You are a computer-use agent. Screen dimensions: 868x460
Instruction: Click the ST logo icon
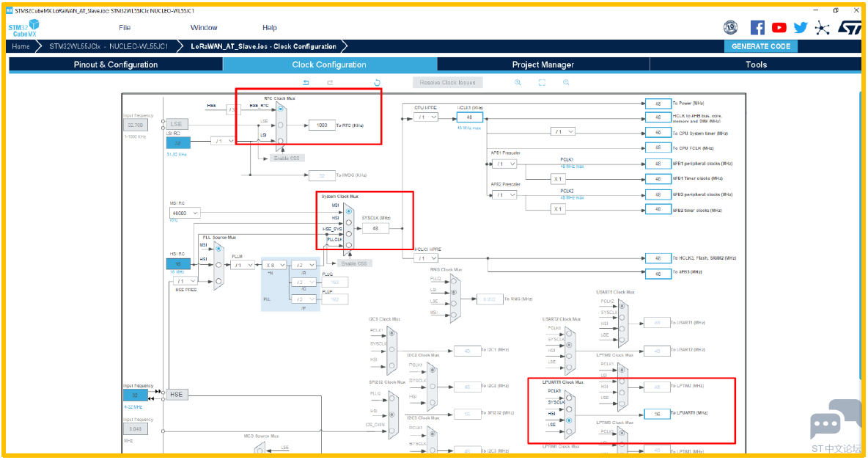849,28
